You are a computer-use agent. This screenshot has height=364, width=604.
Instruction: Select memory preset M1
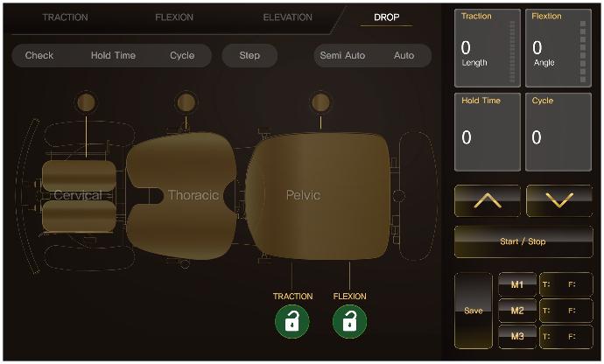tap(516, 284)
